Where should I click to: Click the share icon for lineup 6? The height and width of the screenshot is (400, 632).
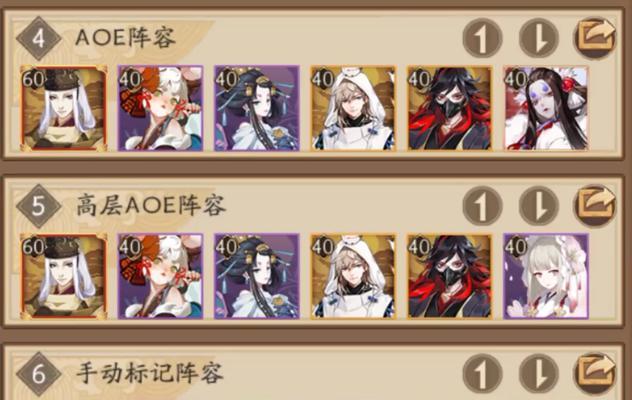[595, 373]
